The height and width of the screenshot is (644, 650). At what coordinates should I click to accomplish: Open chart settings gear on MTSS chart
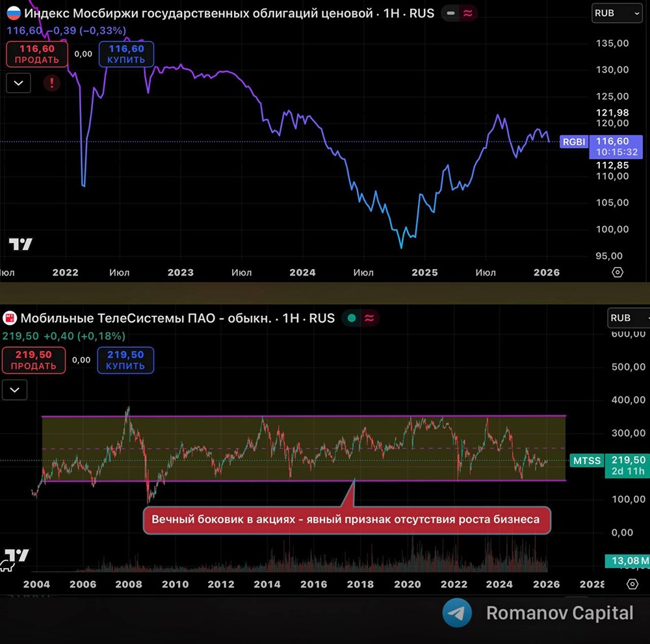632,584
